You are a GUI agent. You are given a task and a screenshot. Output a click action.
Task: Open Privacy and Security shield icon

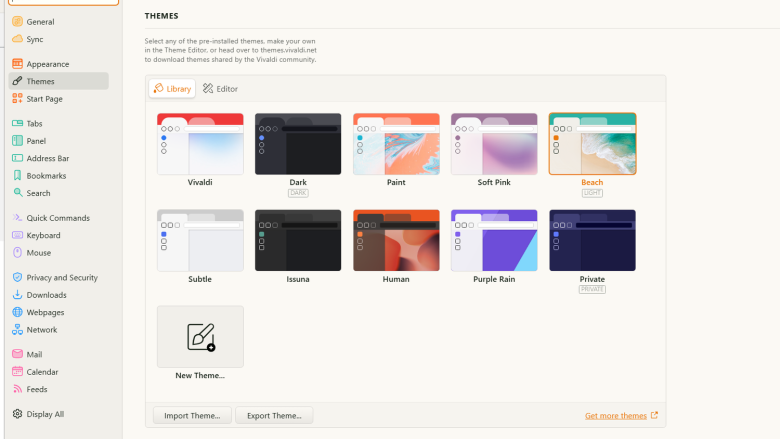tap(17, 278)
